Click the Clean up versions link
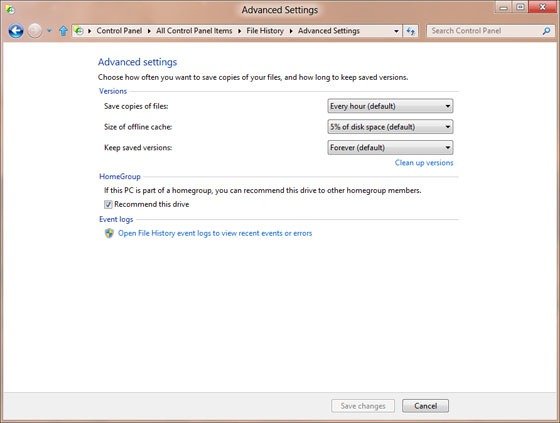560x423 pixels. tap(424, 163)
